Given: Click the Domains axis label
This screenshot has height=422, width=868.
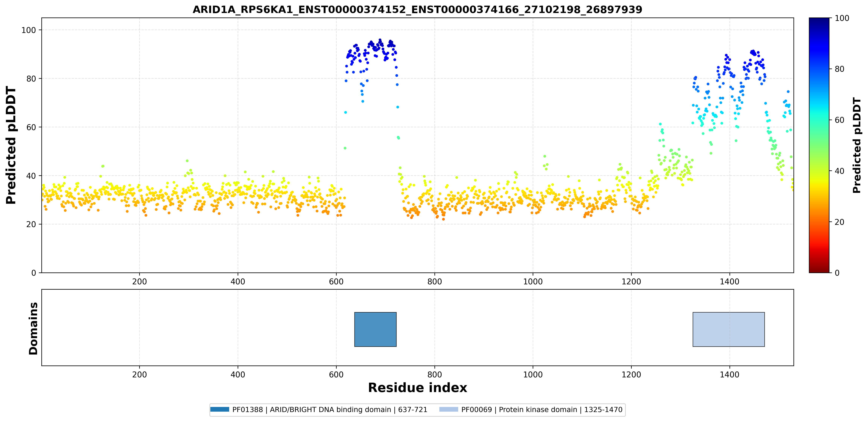Looking at the screenshot, I should [33, 328].
